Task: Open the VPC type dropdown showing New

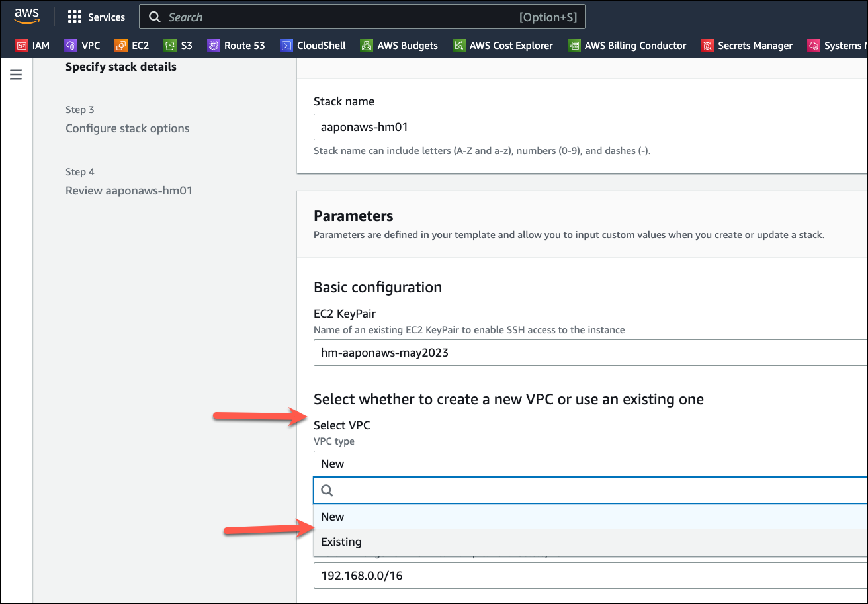Action: click(x=589, y=464)
